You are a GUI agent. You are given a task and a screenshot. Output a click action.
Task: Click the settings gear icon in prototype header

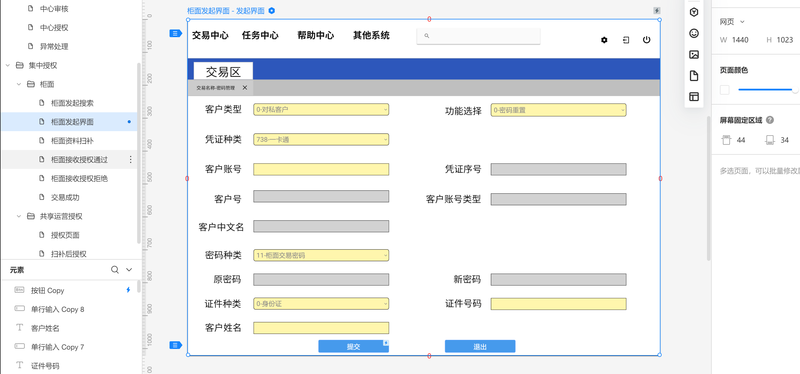(x=604, y=40)
